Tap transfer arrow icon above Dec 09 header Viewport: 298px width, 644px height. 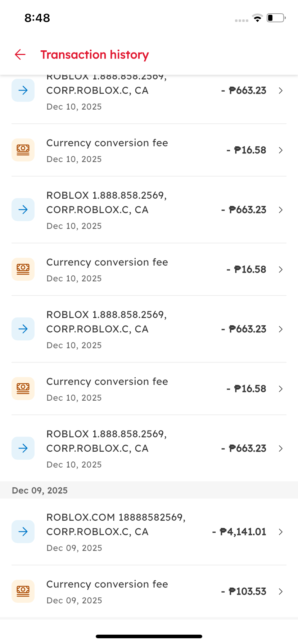[23, 448]
